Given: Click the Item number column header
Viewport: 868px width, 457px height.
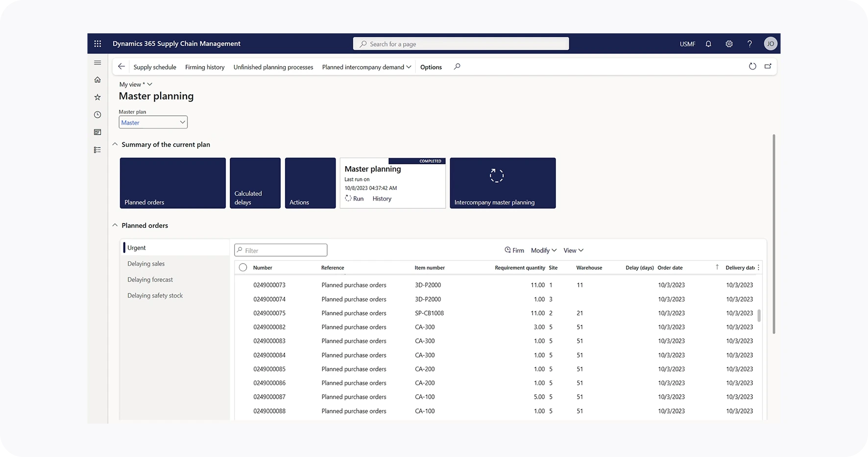Looking at the screenshot, I should pyautogui.click(x=430, y=268).
